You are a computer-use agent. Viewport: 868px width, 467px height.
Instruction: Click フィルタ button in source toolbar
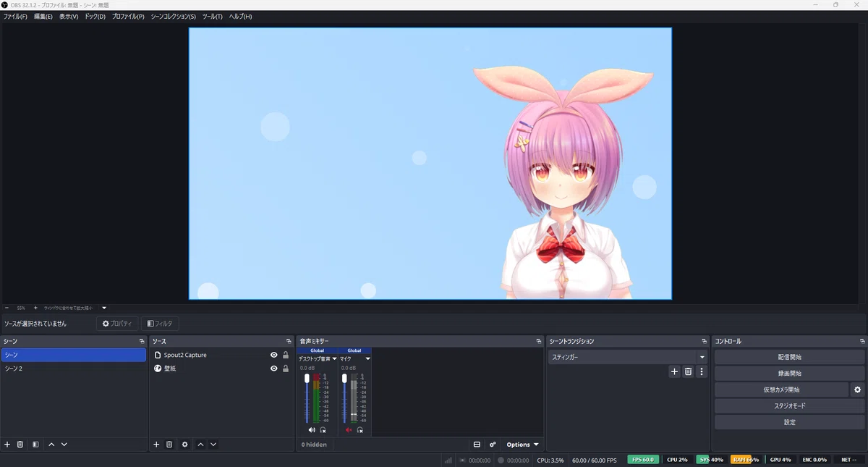(160, 324)
